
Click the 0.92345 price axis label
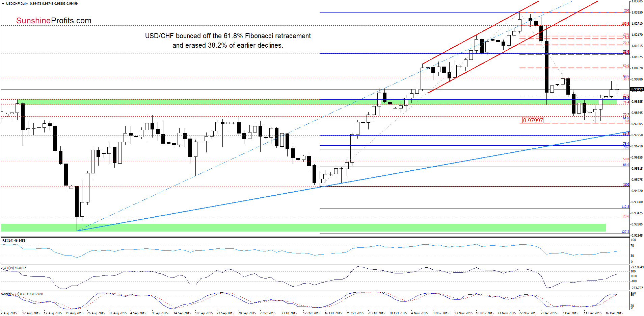[637, 235]
